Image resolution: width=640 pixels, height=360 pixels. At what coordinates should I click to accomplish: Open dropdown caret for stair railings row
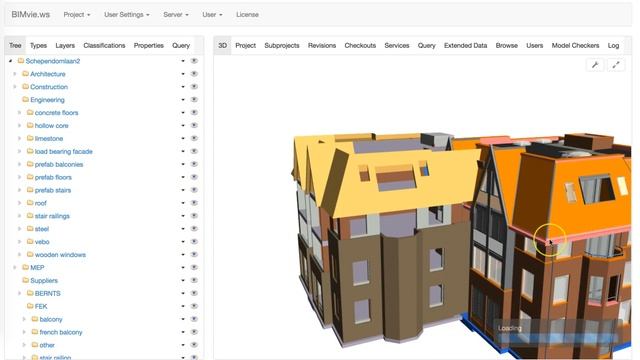pyautogui.click(x=183, y=216)
